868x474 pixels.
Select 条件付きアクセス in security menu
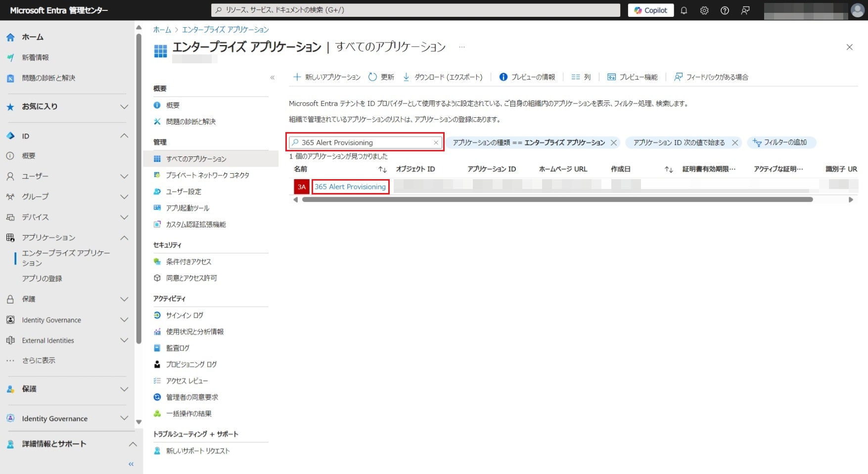[x=188, y=262]
